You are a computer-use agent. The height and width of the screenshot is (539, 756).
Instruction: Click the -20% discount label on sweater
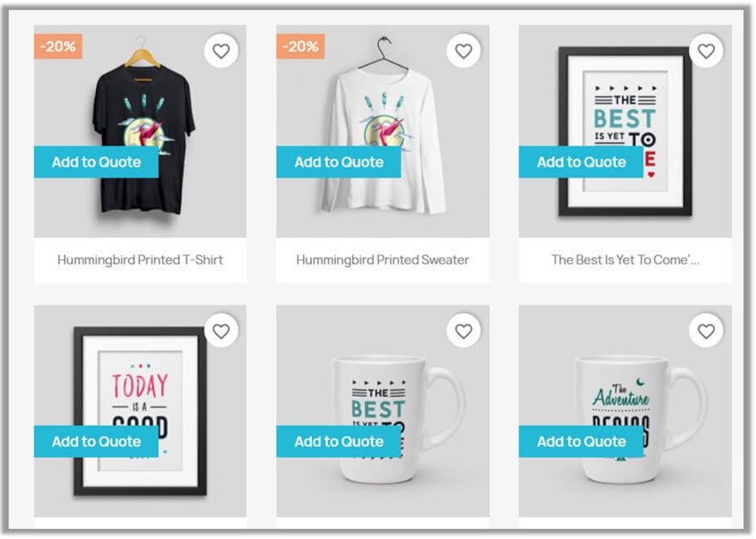coord(300,47)
